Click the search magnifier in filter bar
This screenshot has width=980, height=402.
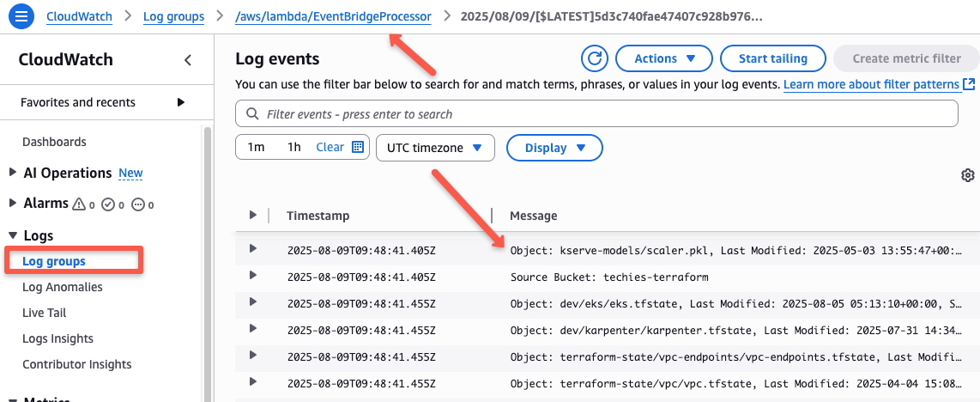[x=252, y=113]
